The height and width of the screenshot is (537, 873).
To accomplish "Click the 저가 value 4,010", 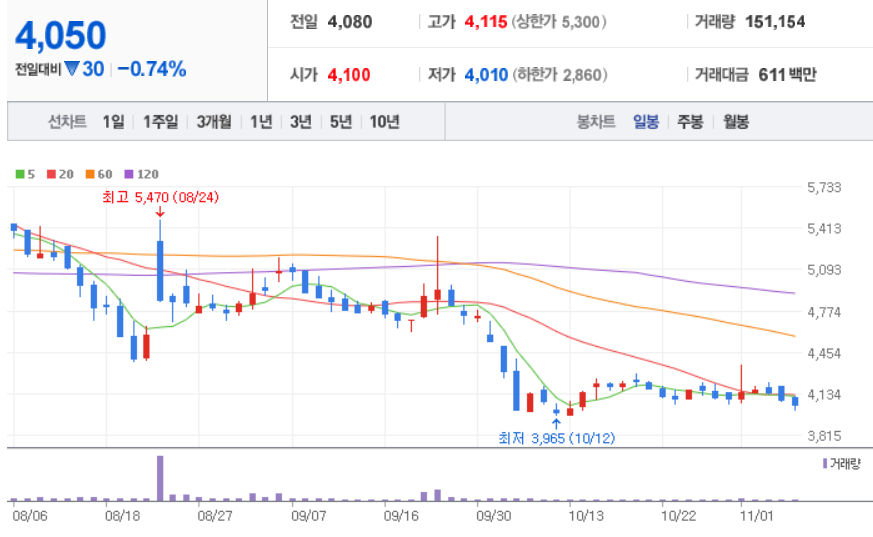I will [486, 75].
